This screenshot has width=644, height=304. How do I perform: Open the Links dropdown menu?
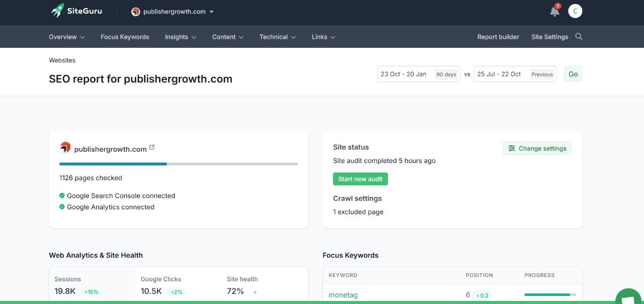(x=324, y=37)
